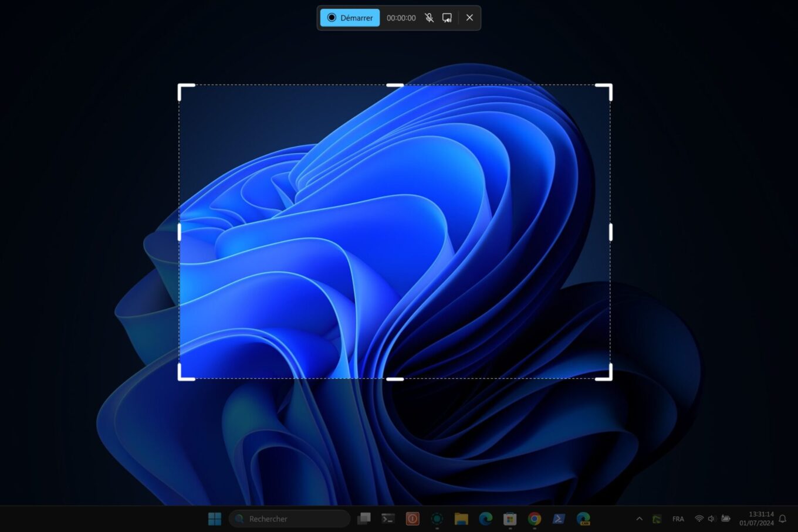Open the Windows Start menu

[x=215, y=519]
